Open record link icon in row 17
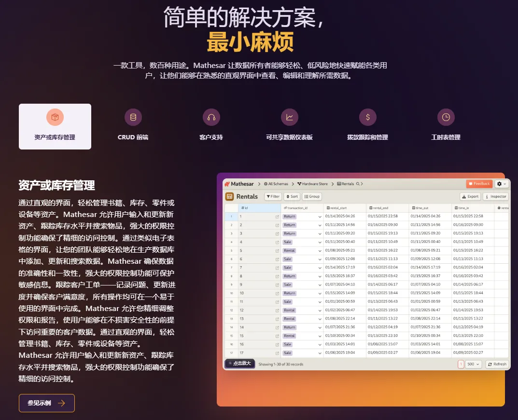This screenshot has height=420, width=518. tap(277, 353)
